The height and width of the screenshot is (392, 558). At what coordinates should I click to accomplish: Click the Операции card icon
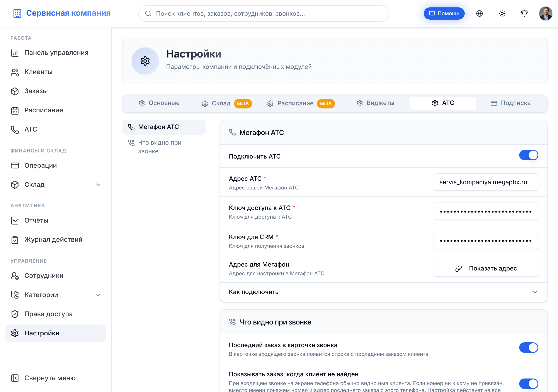[15, 165]
